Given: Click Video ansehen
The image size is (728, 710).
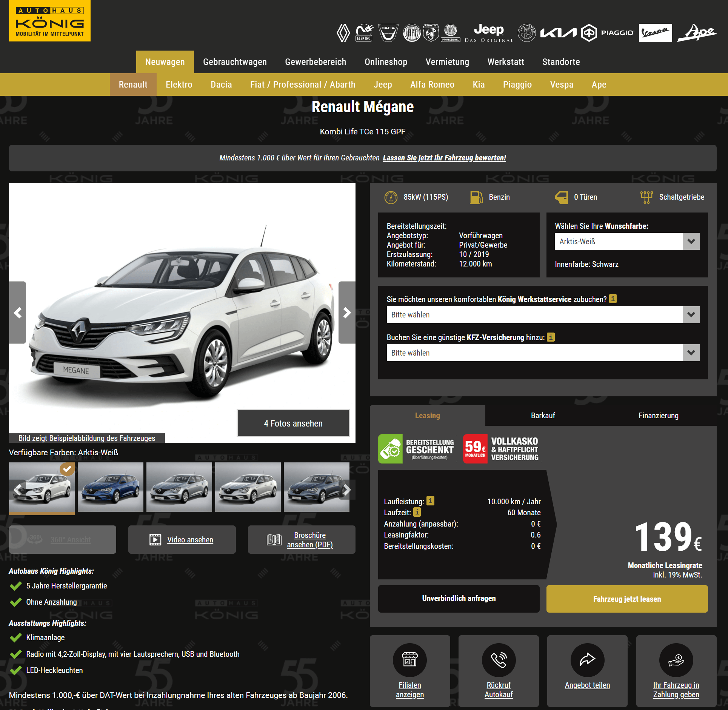Looking at the screenshot, I should (182, 540).
